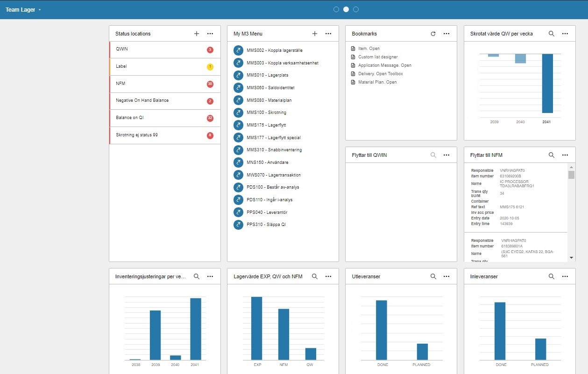Viewport: 588px width, 374px height.
Task: Expand the three-dot menu of Lagervärde widget
Action: pos(328,276)
